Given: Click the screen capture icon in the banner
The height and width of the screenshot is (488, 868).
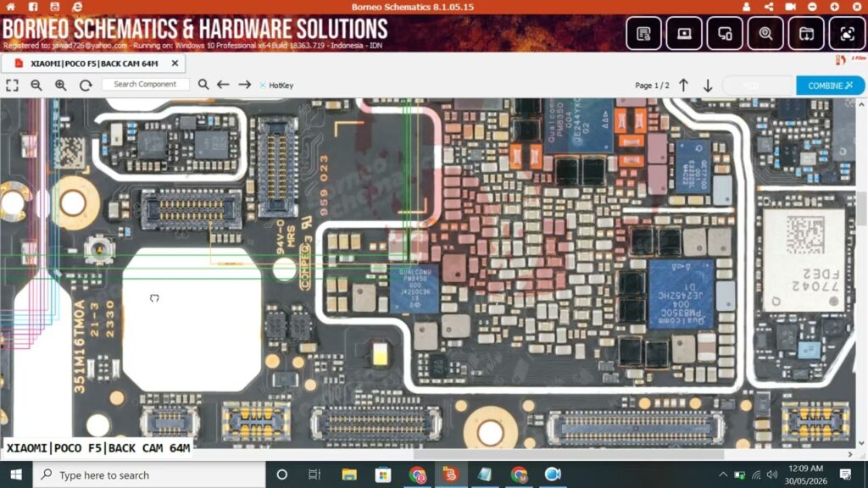Looking at the screenshot, I should (847, 34).
